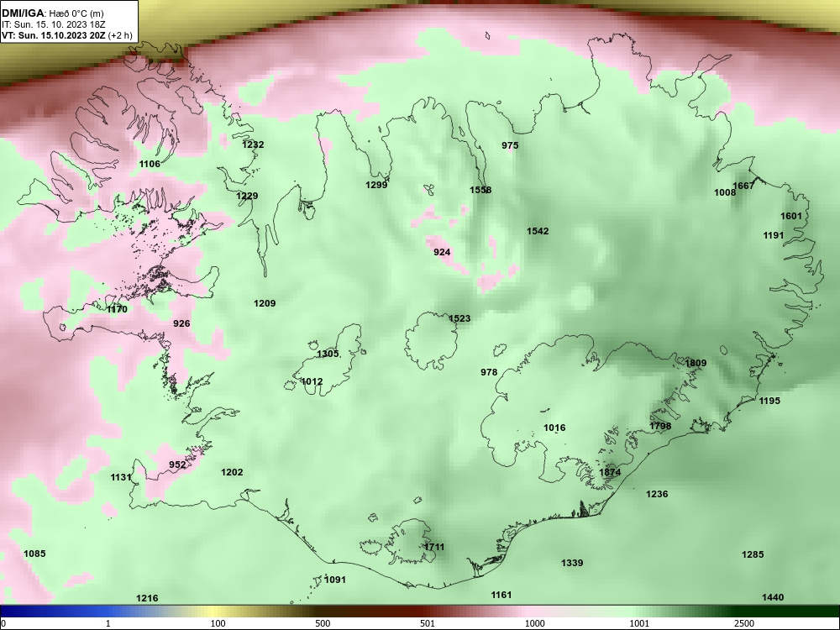Click the 1299 freezing level label
Screen dimensions: 840x630
pos(376,186)
